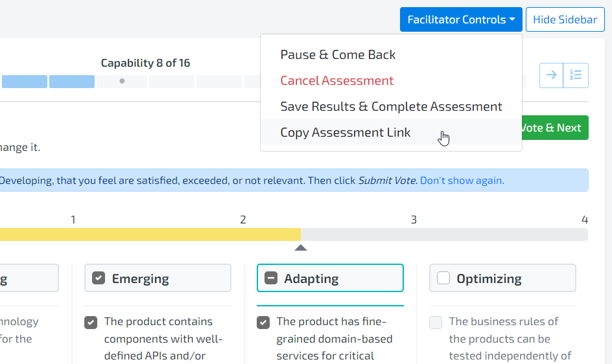Click the Adapting level header box
Screen dimensions: 612x364
331,279
